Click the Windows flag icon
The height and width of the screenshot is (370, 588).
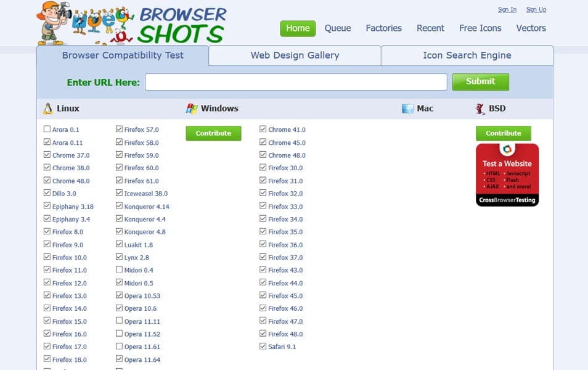(192, 109)
